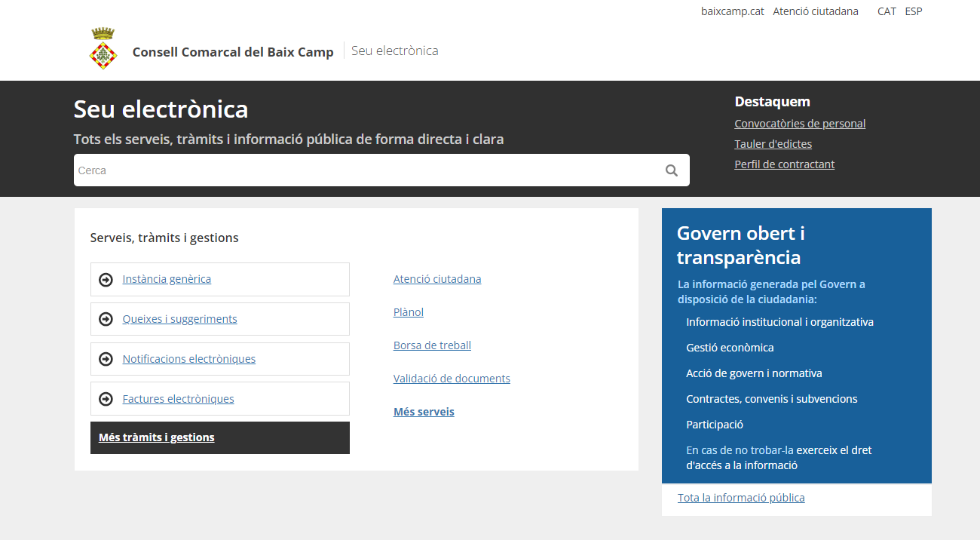Viewport: 980px width, 540px height.
Task: Open Perfil de contractant link
Action: [784, 164]
